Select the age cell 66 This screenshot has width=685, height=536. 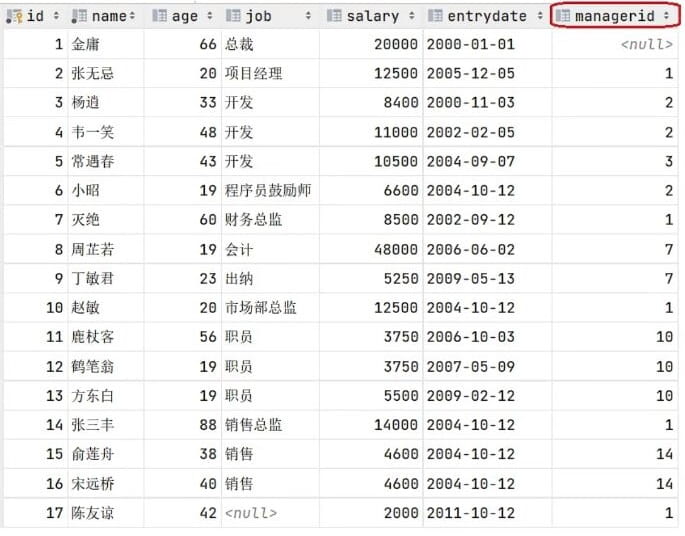(x=208, y=44)
